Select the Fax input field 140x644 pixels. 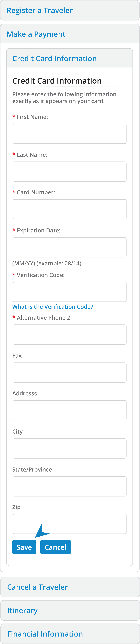pyautogui.click(x=69, y=373)
